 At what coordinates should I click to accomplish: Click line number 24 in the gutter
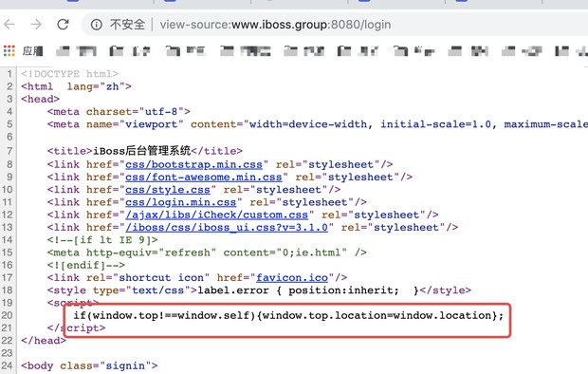click(7, 365)
